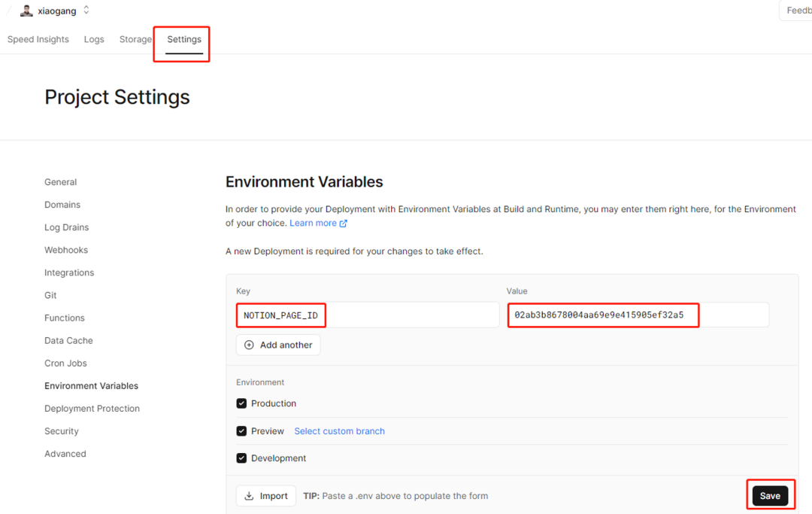Click the xiaogang user avatar icon
This screenshot has width=812, height=514.
point(26,11)
